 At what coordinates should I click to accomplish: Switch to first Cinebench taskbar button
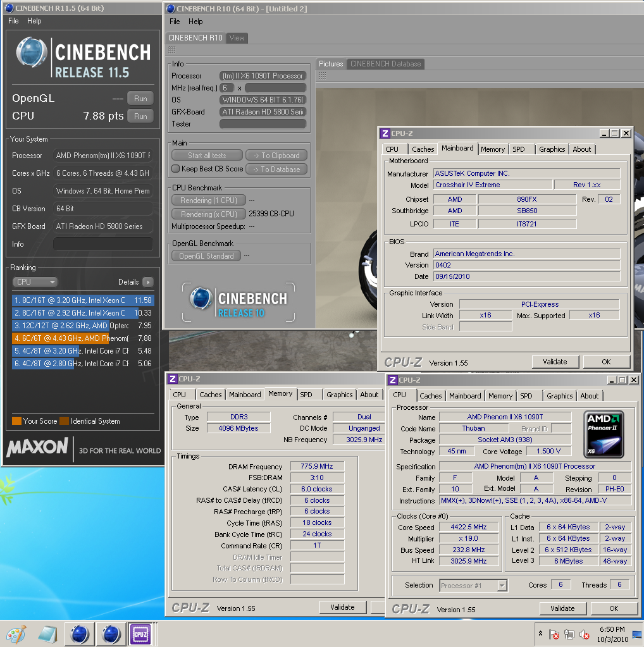click(x=80, y=634)
